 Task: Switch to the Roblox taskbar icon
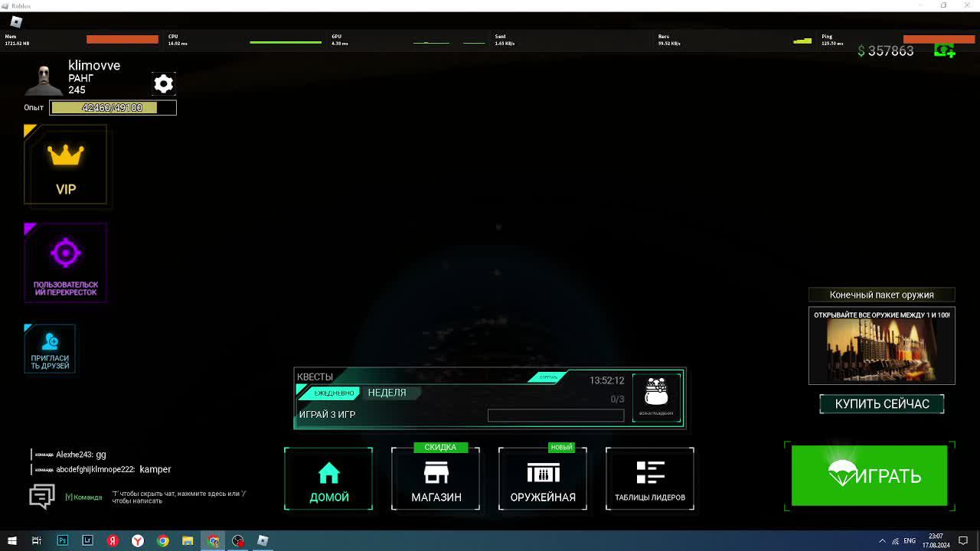pos(263,540)
